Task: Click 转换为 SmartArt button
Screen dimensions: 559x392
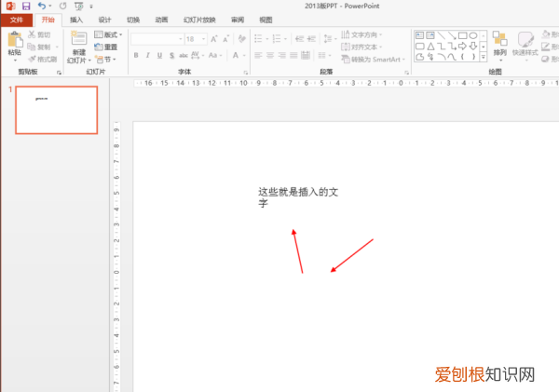Action: (x=373, y=60)
